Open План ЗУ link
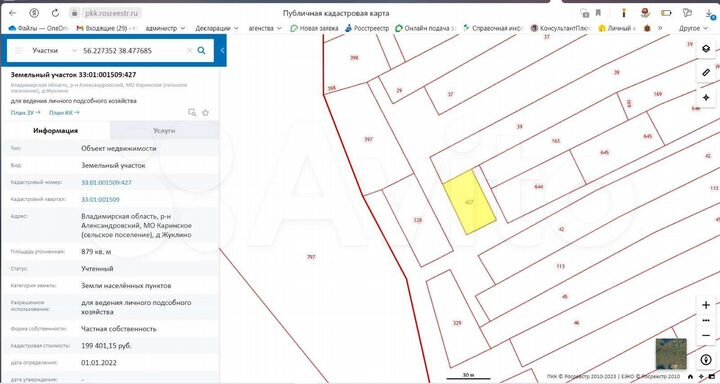The image size is (720, 384). point(25,113)
